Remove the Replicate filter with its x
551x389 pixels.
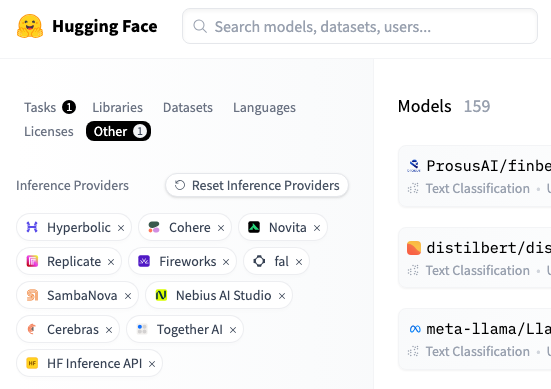coord(111,262)
